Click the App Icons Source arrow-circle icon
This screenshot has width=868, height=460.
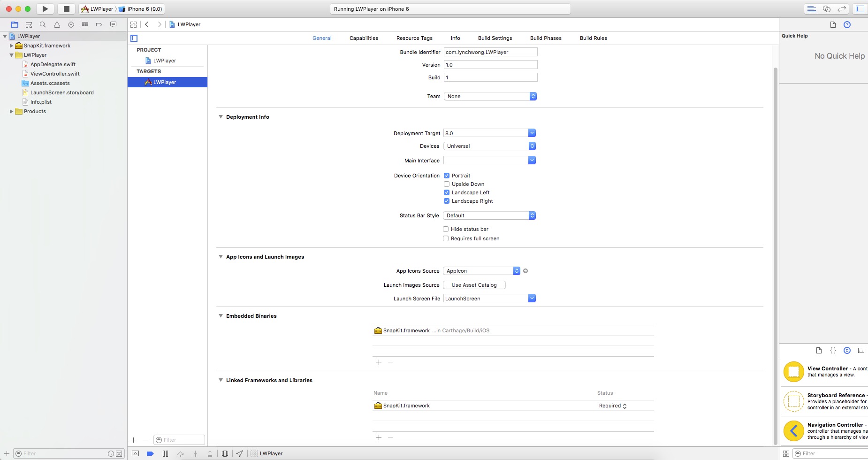point(525,271)
